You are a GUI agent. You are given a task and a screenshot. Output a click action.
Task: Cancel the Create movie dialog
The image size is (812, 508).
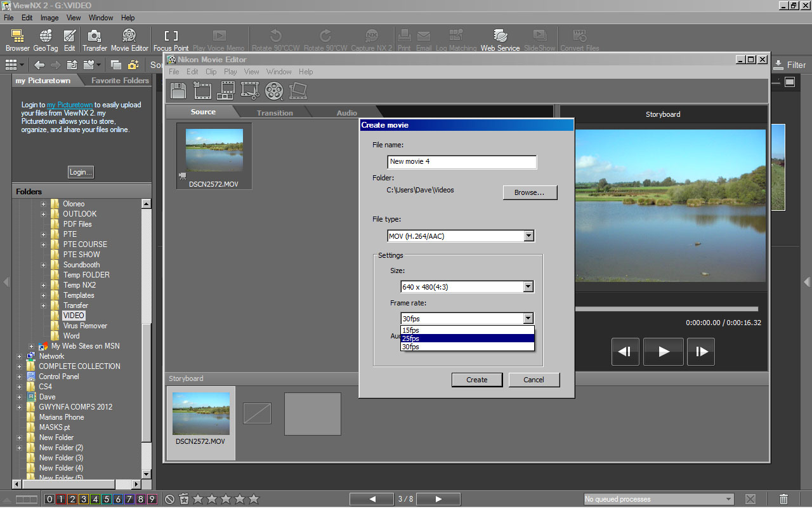534,380
